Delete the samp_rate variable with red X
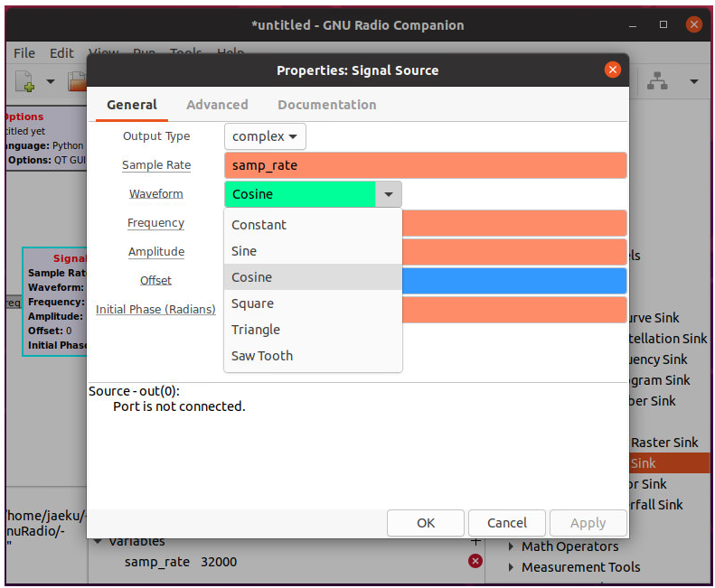The height and width of the screenshot is (588, 715). tap(475, 561)
